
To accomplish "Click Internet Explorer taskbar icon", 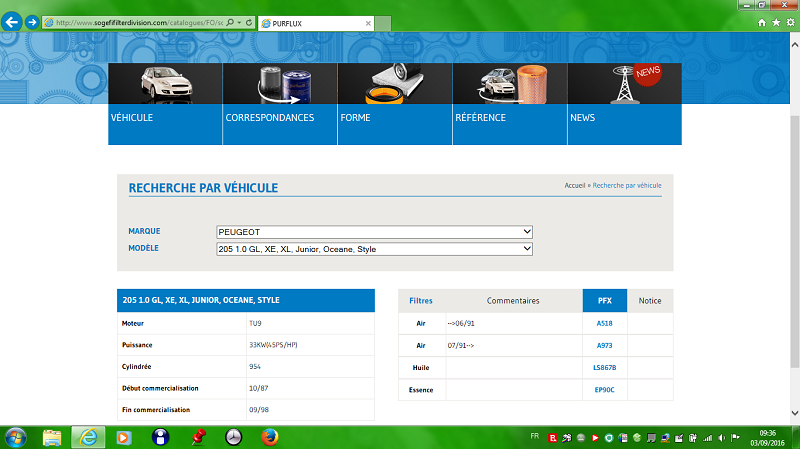I will [x=88, y=437].
